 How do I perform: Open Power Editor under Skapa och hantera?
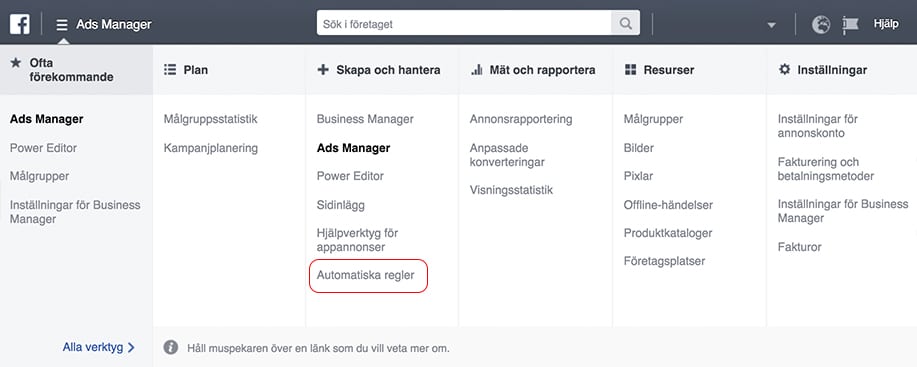350,176
